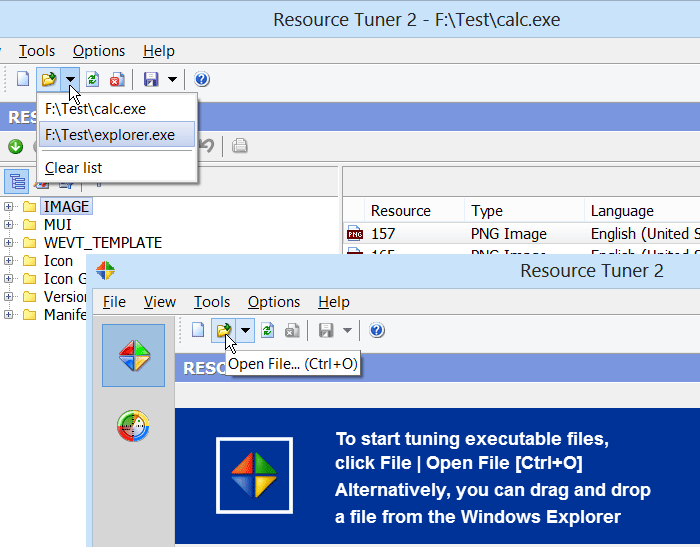Viewport: 700px width, 547px height.
Task: Open Options menu in calc.exe window
Action: click(99, 51)
